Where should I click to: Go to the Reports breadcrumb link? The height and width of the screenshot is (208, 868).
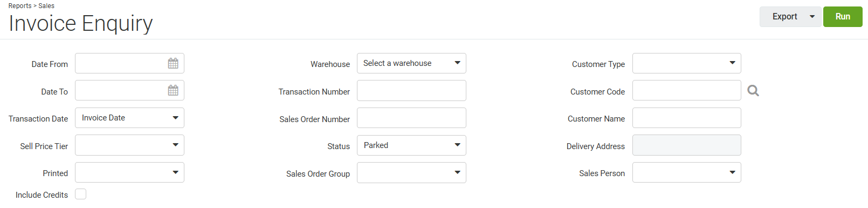pyautogui.click(x=20, y=6)
